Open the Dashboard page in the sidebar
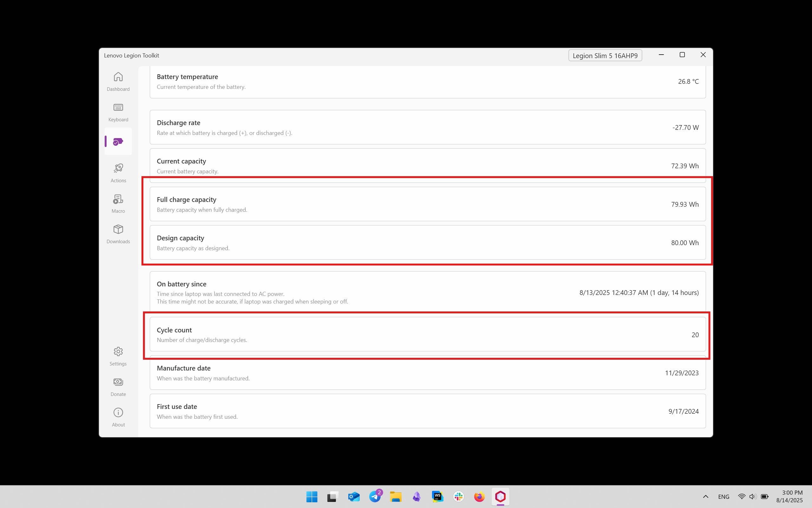Image resolution: width=812 pixels, height=508 pixels. click(118, 82)
